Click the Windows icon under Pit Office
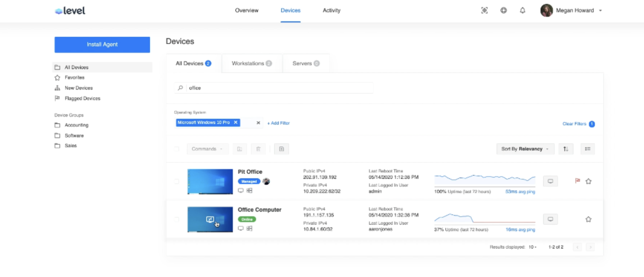644x277 pixels. click(249, 190)
